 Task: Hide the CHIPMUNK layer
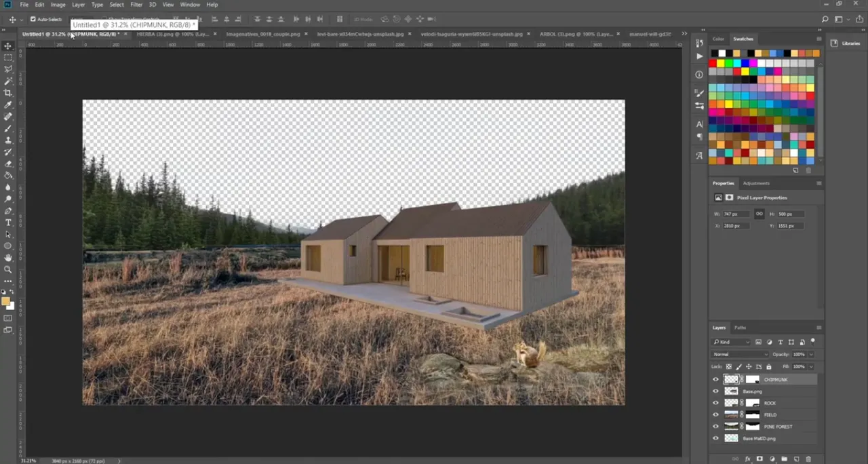tap(715, 380)
